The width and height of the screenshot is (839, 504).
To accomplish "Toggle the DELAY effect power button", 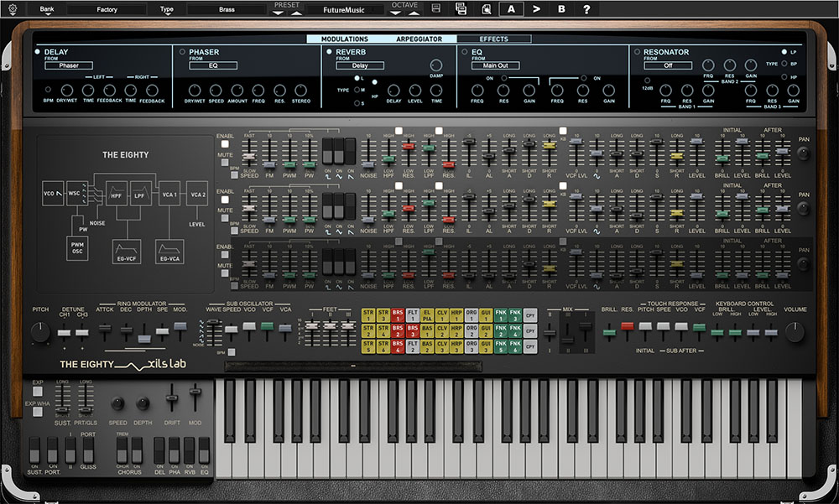I will click(38, 52).
